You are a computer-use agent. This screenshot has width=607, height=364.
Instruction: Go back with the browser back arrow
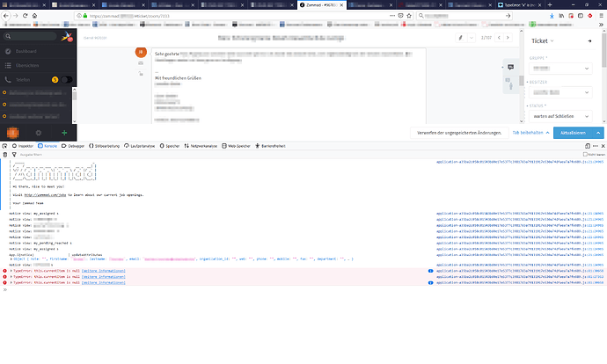[6, 16]
